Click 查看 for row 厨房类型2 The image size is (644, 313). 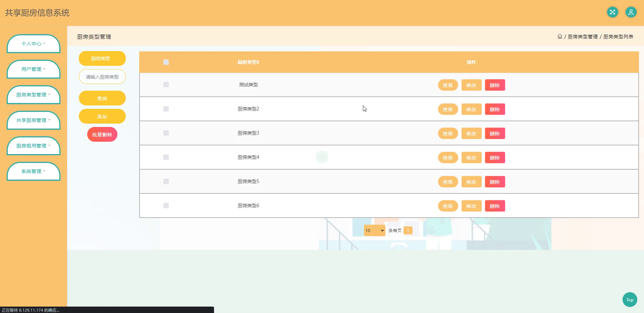(448, 109)
